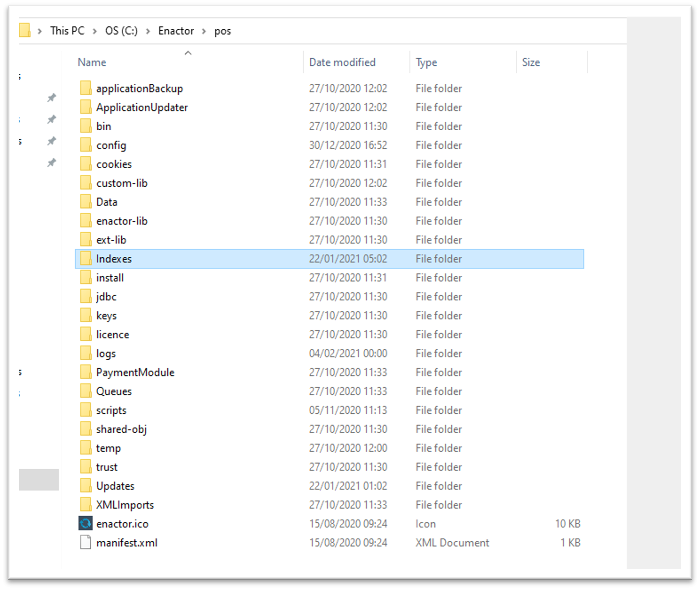Click the logs folder icon
This screenshot has width=700, height=590.
[x=85, y=353]
